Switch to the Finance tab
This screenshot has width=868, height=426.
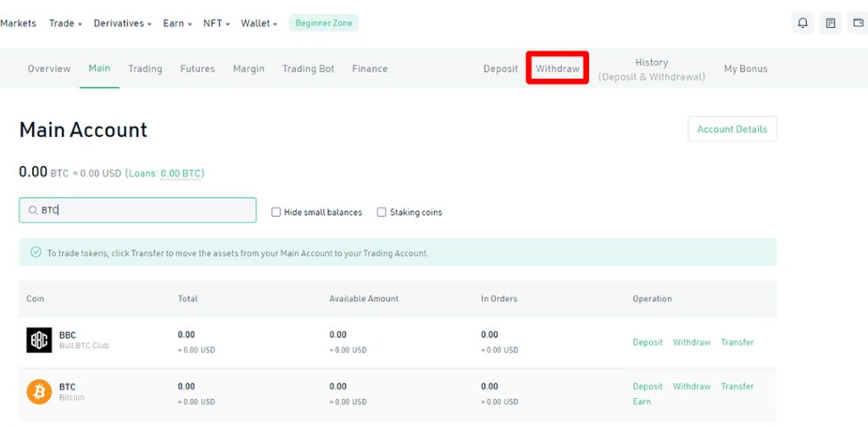(x=370, y=69)
